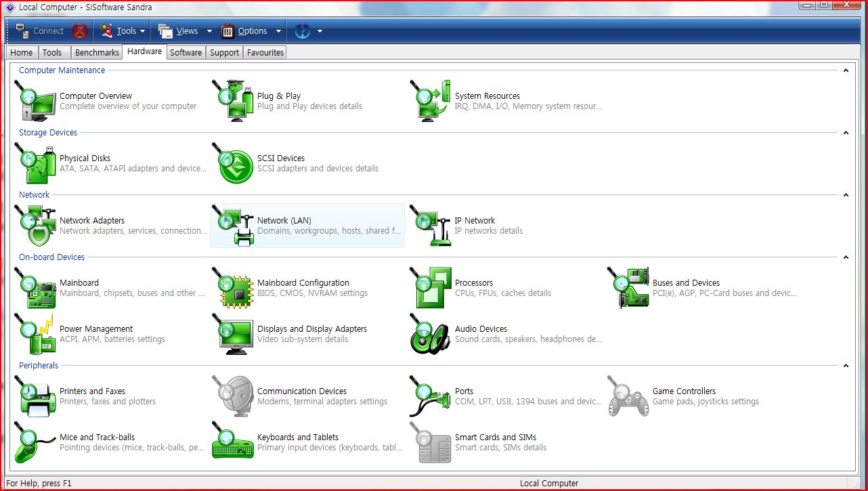Screen dimensions: 868x491
Task: Open the Mainboard module icon
Action: click(x=35, y=288)
